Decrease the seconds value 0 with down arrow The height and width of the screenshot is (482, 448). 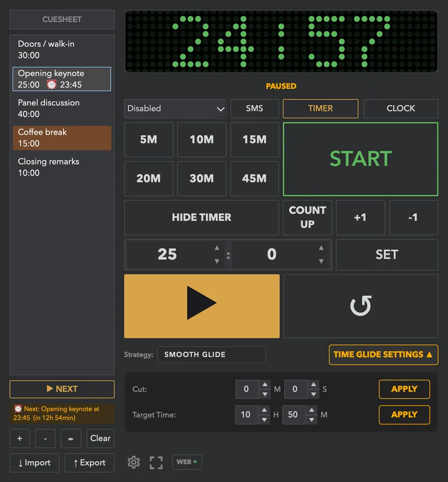point(321,261)
